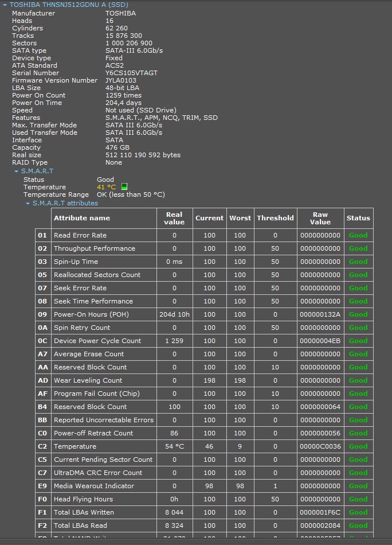Screen dimensions: 392x545
Task: Click the S.M.A.R.T attributes heading text
Action: (65, 203)
